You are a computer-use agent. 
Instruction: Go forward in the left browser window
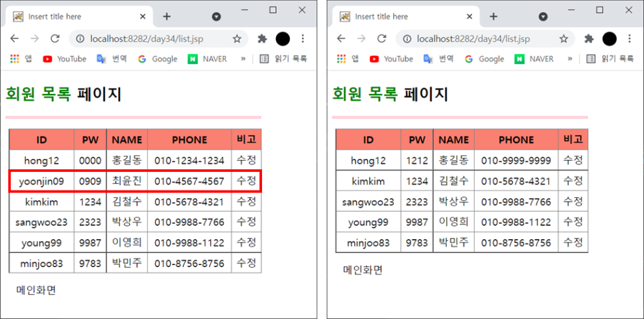coord(35,39)
